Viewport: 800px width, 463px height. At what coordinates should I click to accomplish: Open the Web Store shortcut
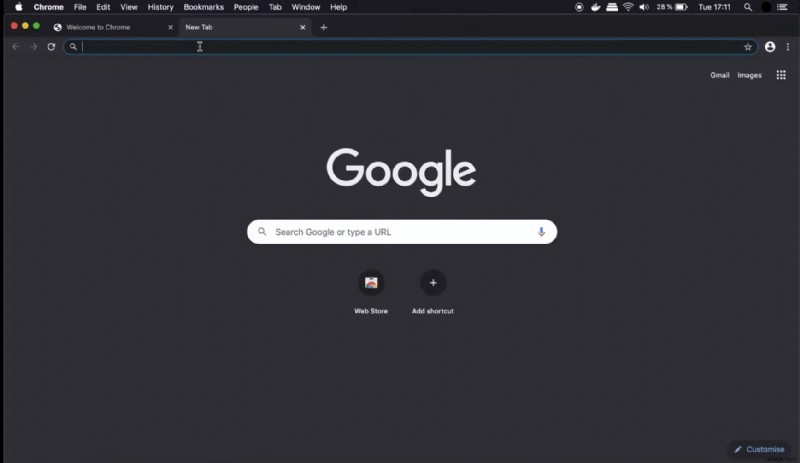pos(371,284)
